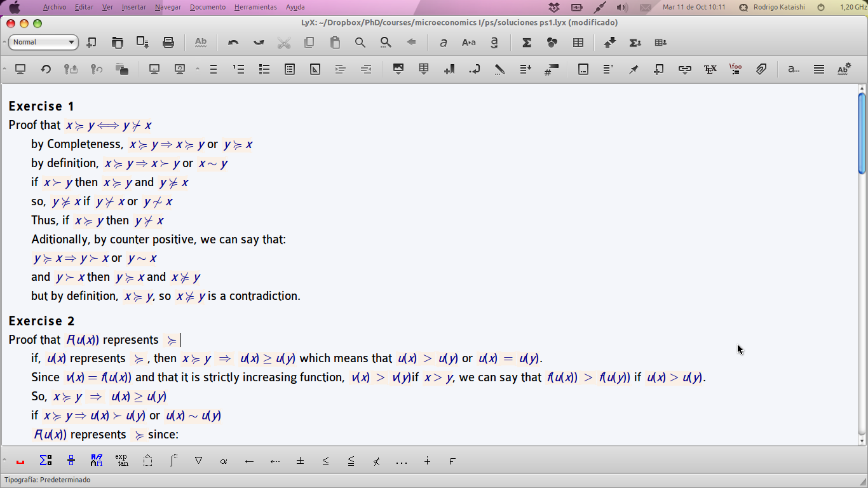Image resolution: width=868 pixels, height=488 pixels.
Task: Click 'Exercise 2' heading text
Action: pos(42,321)
